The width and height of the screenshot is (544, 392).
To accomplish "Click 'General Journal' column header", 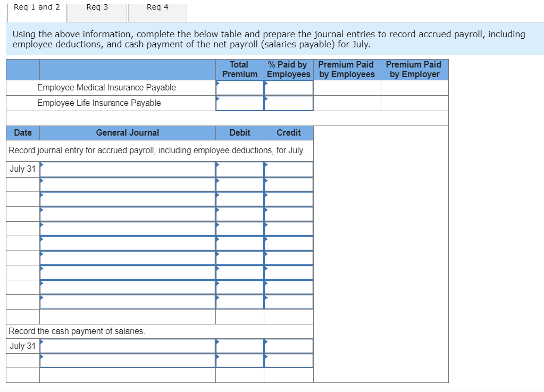I will [x=127, y=132].
